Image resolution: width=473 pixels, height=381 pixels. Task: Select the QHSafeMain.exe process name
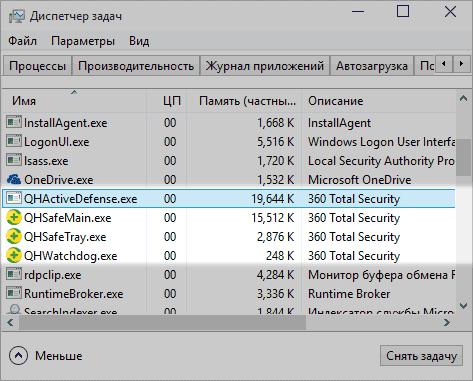click(68, 218)
